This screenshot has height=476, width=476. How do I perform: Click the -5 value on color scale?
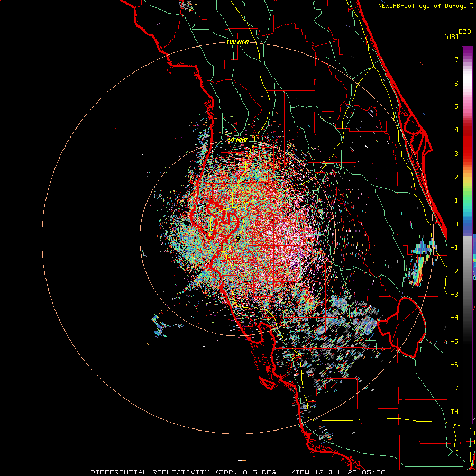point(454,341)
